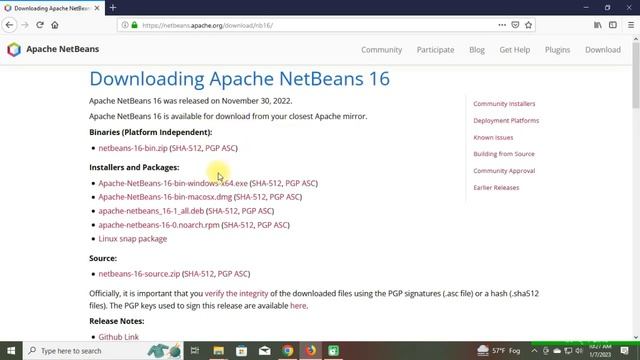Open the system clock and date
Image resolution: width=640 pixels, height=360 pixels.
click(600, 351)
